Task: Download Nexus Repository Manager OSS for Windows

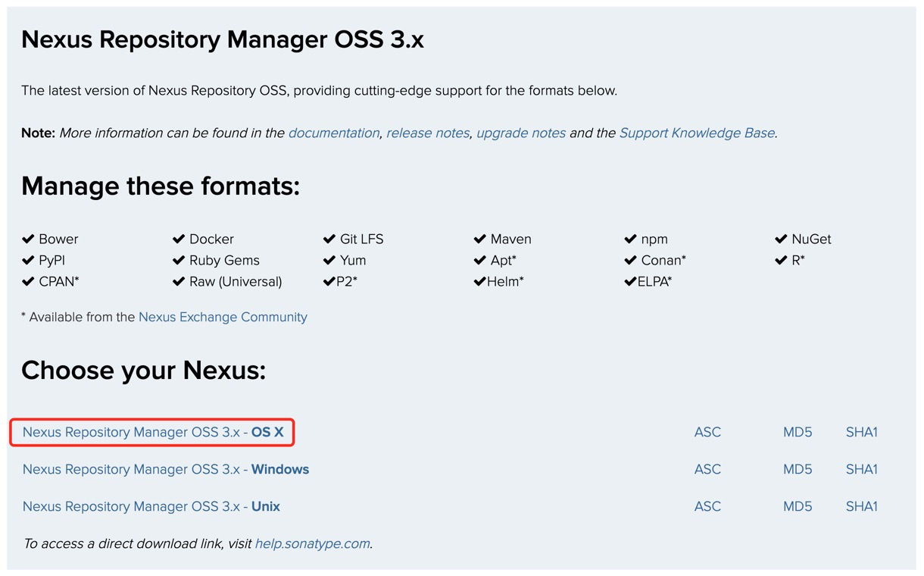Action: coord(165,469)
